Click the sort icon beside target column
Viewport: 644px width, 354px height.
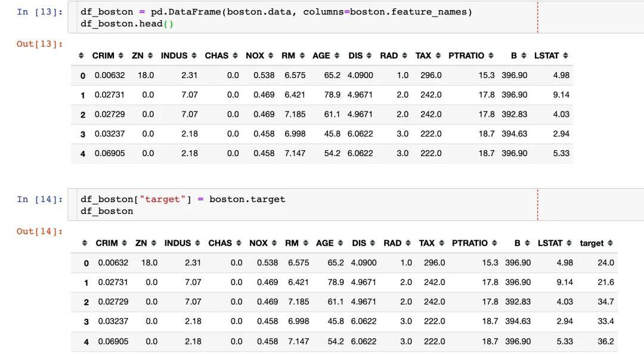[610, 243]
